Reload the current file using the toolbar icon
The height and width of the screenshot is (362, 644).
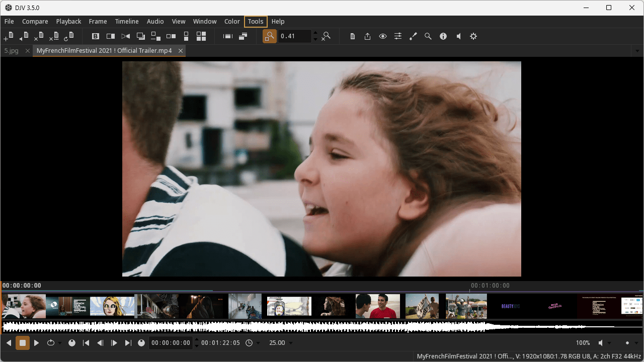[x=69, y=36]
